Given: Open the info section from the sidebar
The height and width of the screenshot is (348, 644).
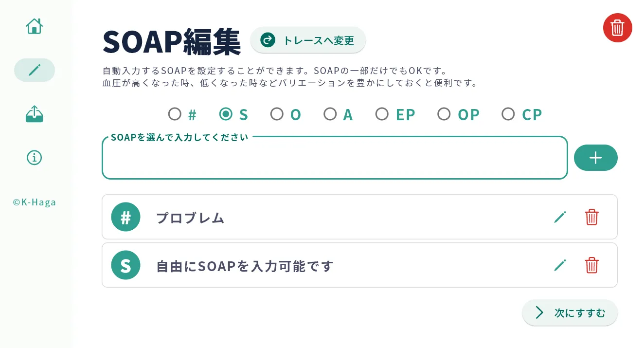Looking at the screenshot, I should click(34, 157).
